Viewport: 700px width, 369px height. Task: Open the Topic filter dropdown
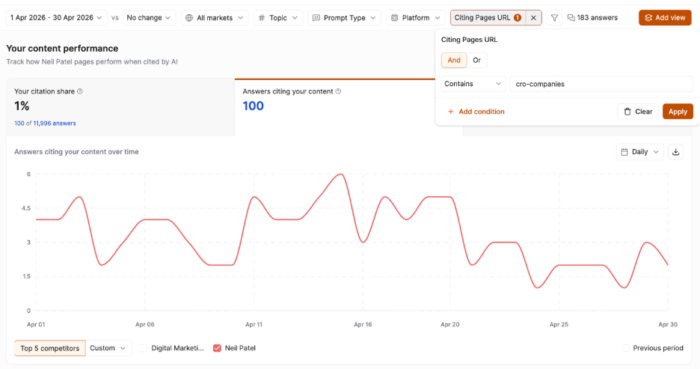[278, 18]
